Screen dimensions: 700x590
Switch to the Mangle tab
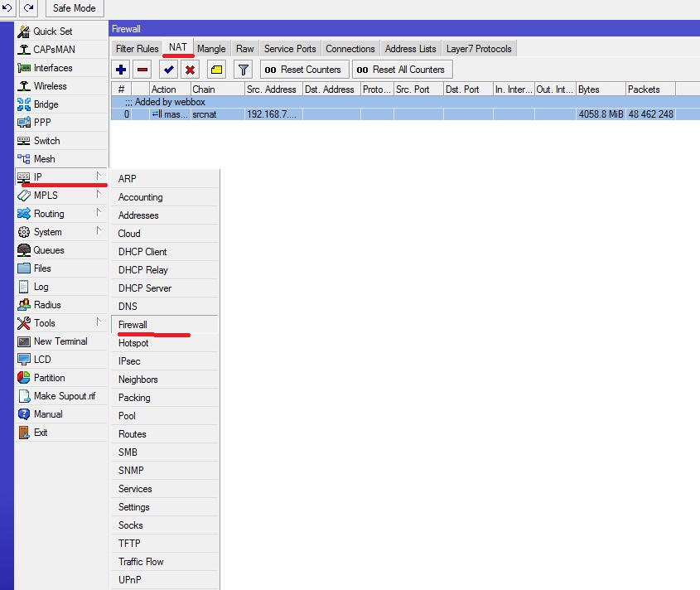[x=211, y=49]
